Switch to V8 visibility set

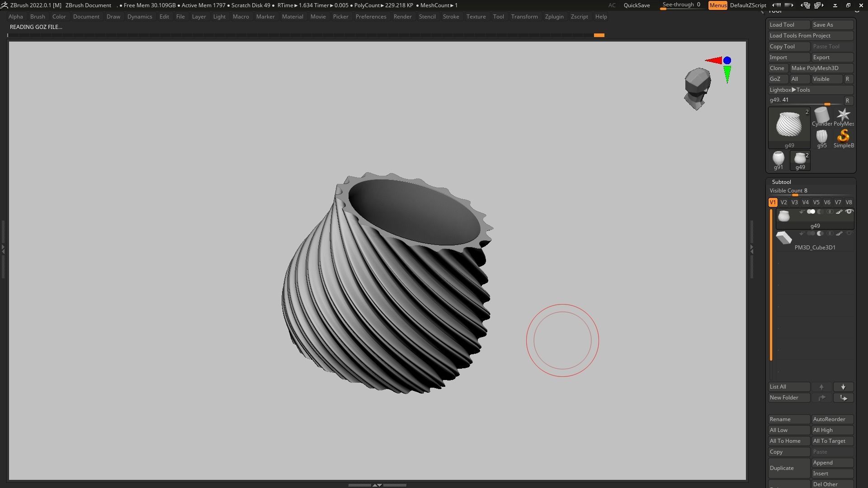click(849, 202)
